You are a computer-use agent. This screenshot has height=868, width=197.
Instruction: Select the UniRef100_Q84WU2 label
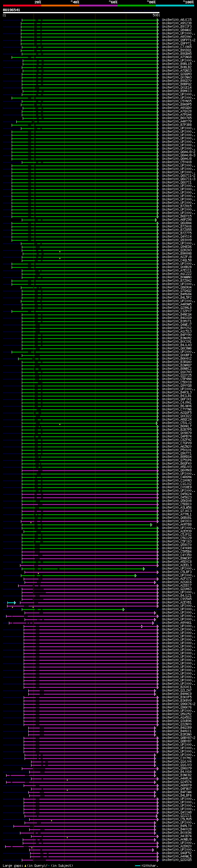click(176, 30)
